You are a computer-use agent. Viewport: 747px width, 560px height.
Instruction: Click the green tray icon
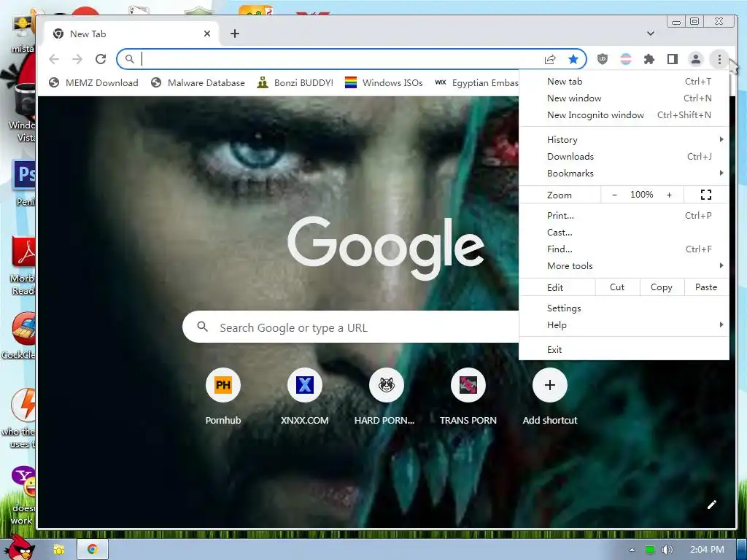pos(649,550)
